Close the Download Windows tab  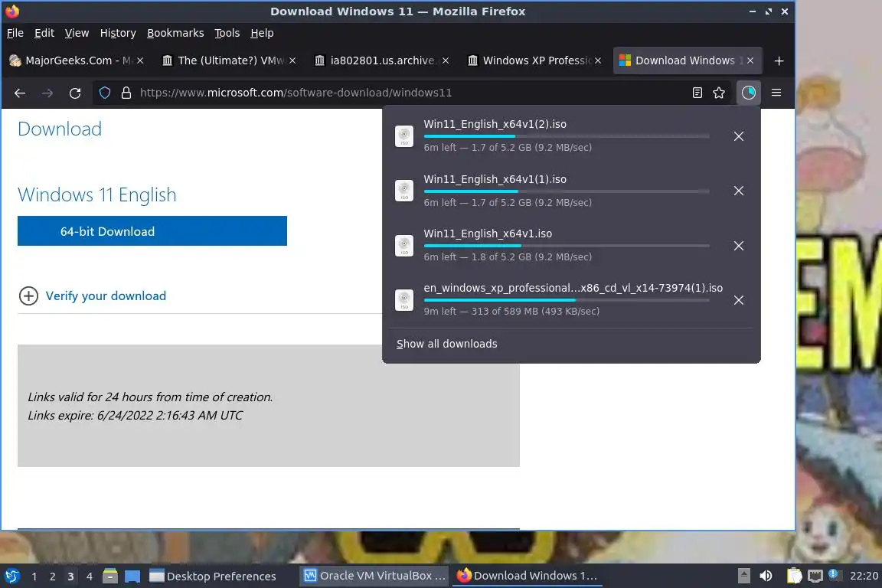point(750,60)
